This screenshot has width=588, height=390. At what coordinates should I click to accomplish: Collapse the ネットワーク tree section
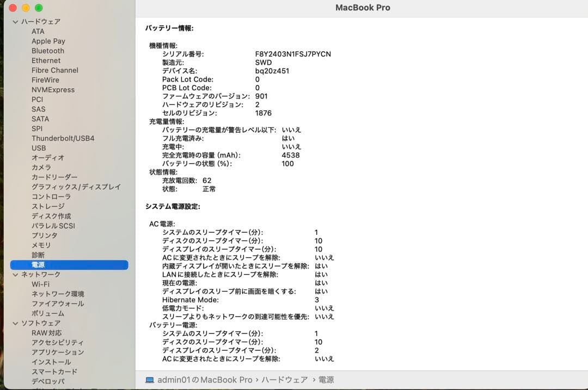(x=15, y=274)
